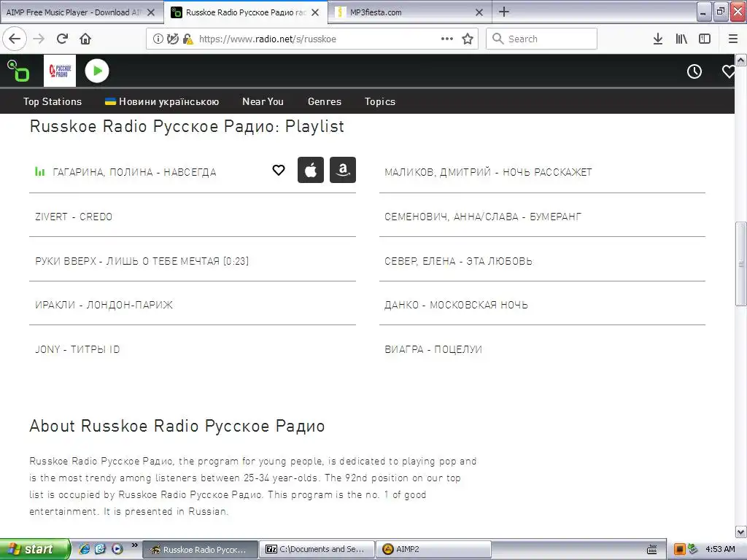Open the Top Stations menu
Screen dimensions: 747x560
pyautogui.click(x=53, y=101)
